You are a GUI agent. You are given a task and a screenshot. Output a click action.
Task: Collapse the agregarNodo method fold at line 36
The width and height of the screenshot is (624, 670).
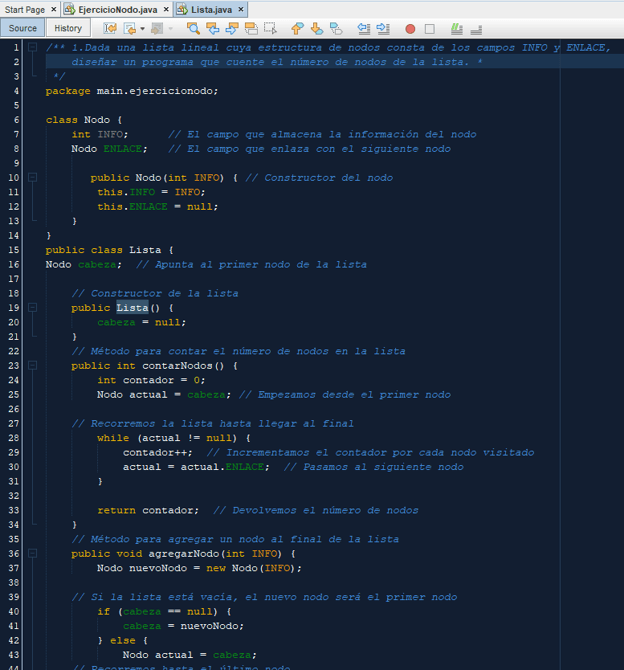click(32, 553)
